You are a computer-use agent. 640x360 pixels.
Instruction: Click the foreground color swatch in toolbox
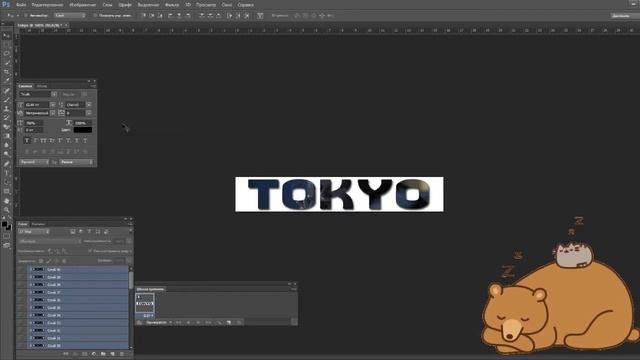click(x=4, y=224)
